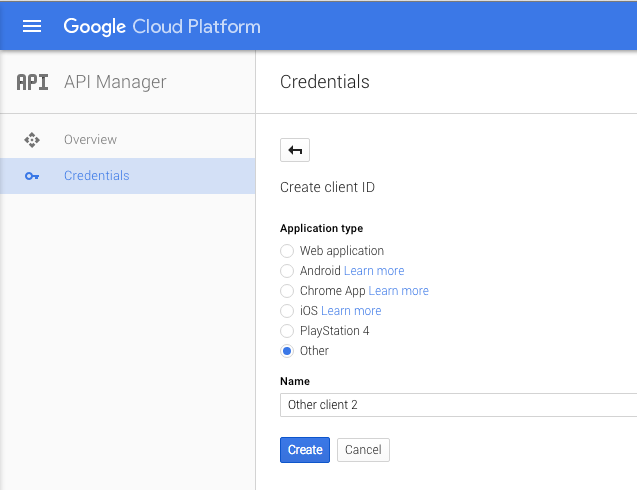The image size is (637, 490).
Task: Open the hamburger navigation menu
Action: point(32,26)
